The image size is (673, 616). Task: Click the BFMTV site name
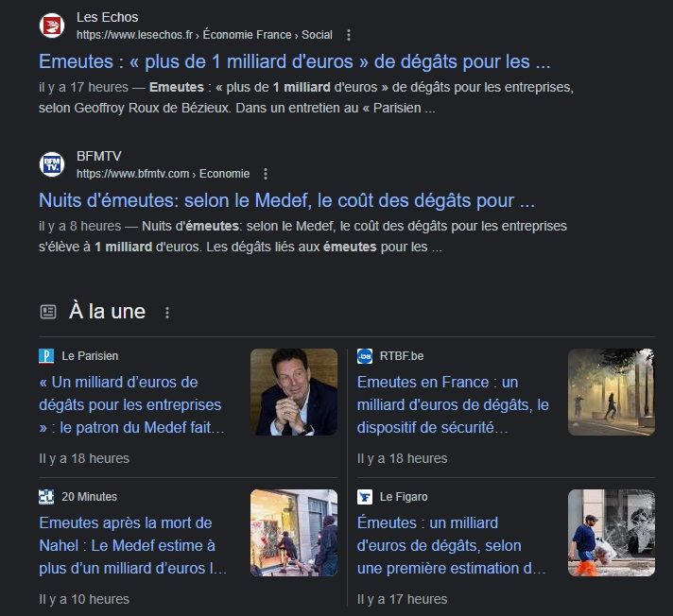click(98, 156)
